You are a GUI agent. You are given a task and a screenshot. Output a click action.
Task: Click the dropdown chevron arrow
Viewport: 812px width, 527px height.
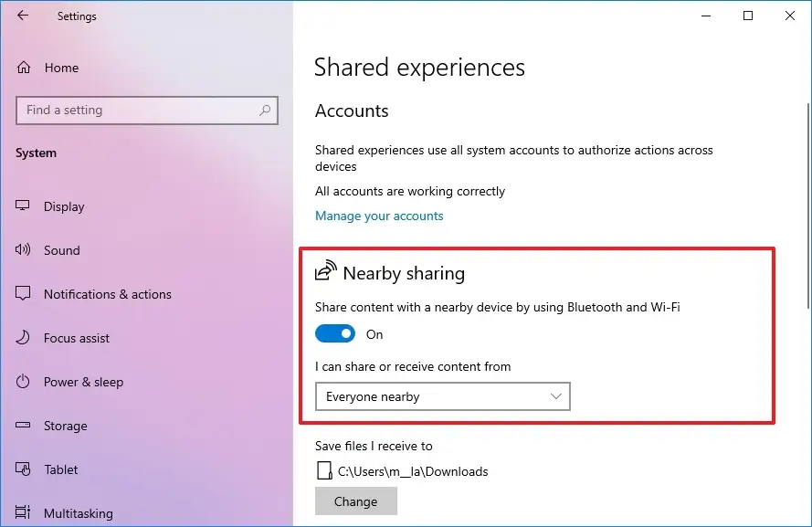(x=556, y=396)
